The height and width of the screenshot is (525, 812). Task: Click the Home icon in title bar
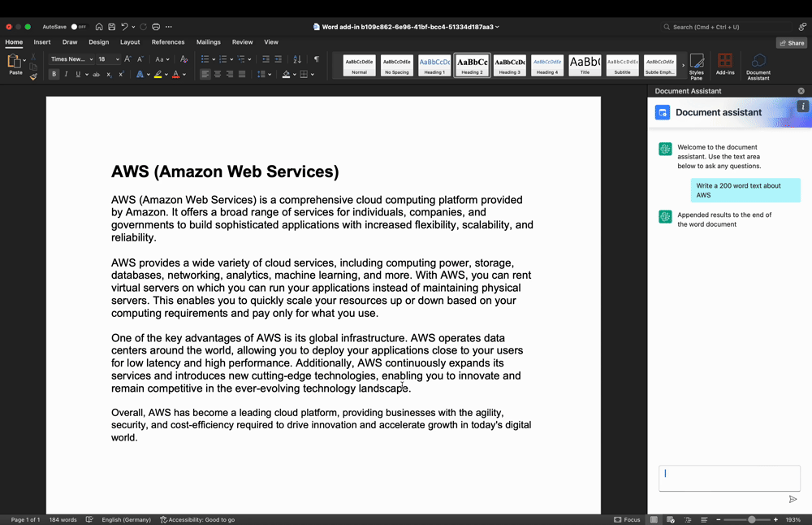[99, 27]
